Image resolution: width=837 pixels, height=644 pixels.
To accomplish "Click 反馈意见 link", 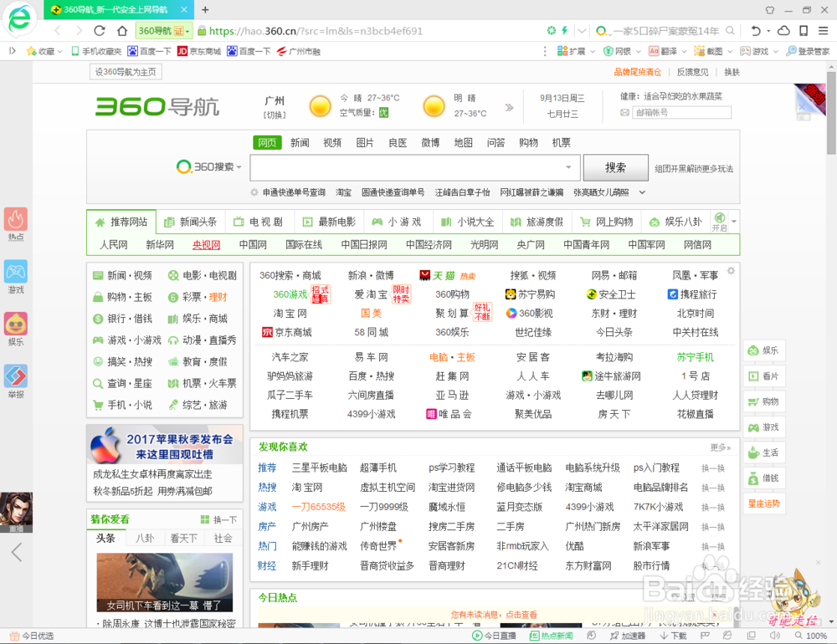I will (x=692, y=72).
